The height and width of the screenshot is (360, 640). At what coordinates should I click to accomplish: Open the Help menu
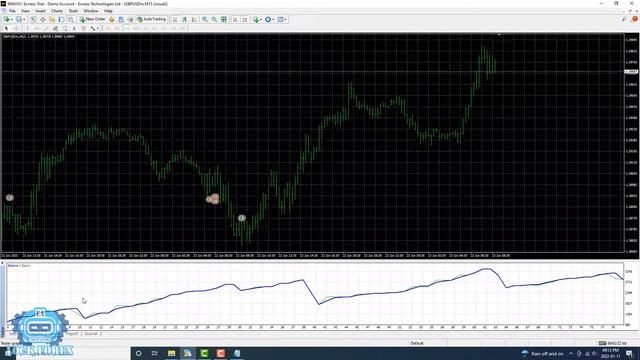point(108,11)
